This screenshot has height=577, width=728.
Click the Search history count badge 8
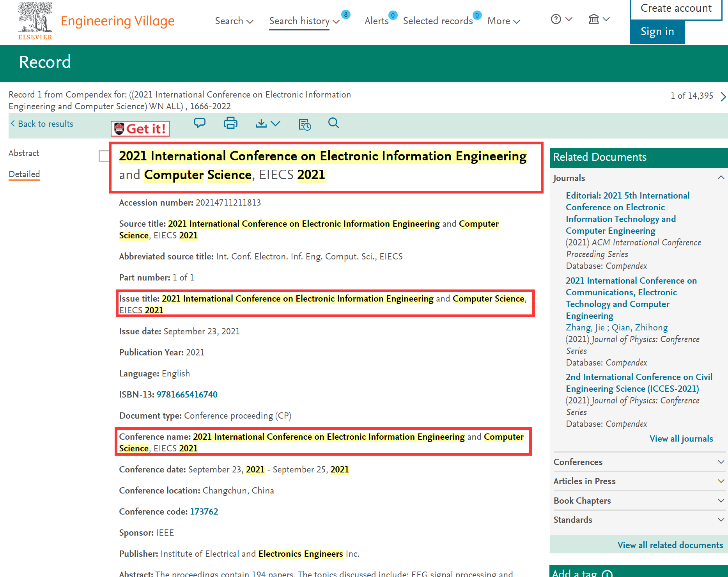(346, 14)
